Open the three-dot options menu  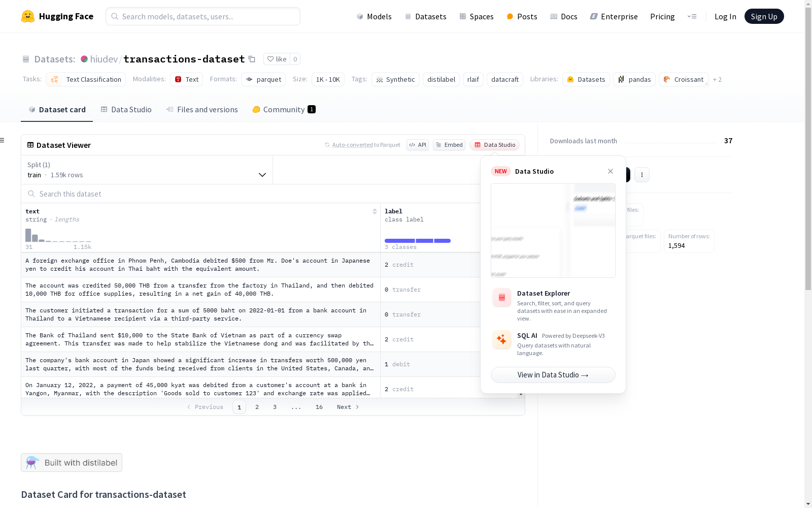click(642, 175)
